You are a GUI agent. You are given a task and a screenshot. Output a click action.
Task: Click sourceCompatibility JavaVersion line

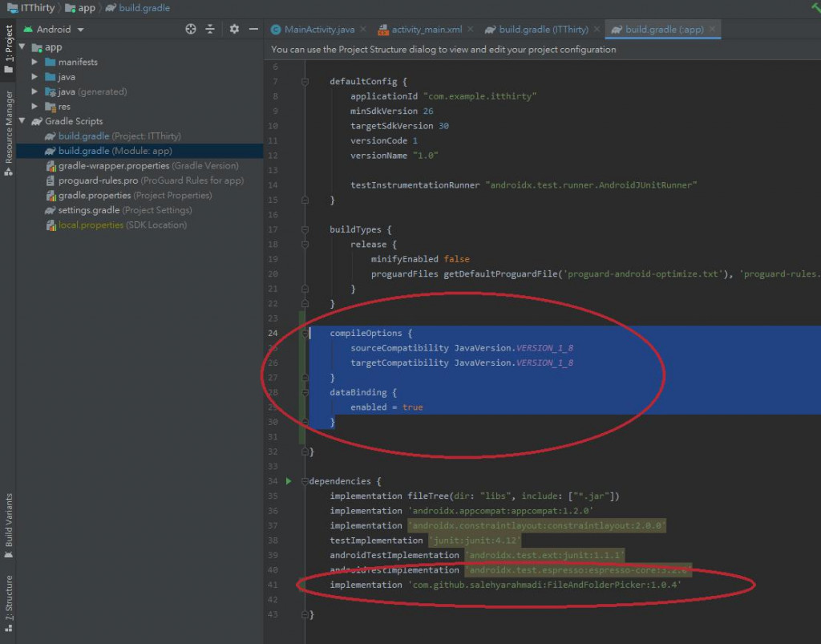pos(462,348)
